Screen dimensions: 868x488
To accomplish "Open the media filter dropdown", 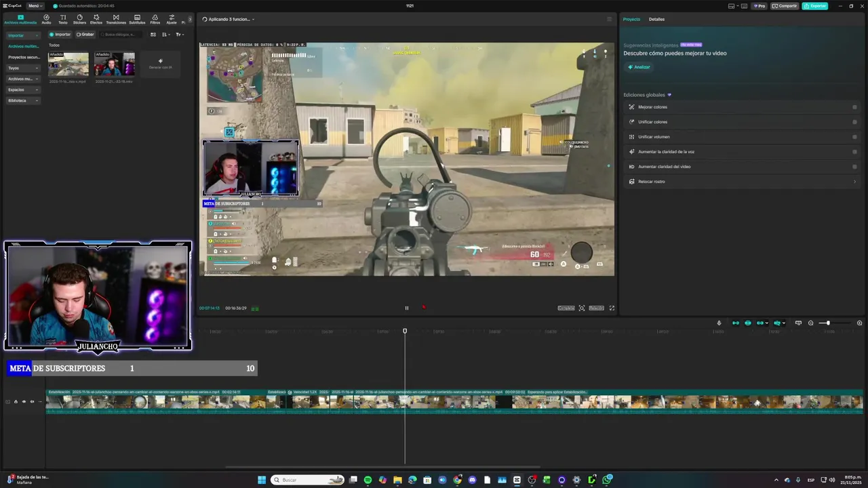I will 179,35.
